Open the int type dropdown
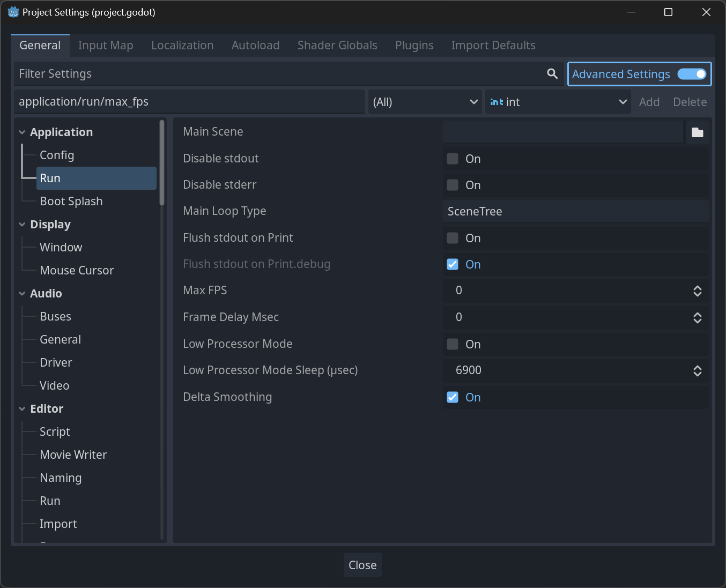 coord(558,102)
